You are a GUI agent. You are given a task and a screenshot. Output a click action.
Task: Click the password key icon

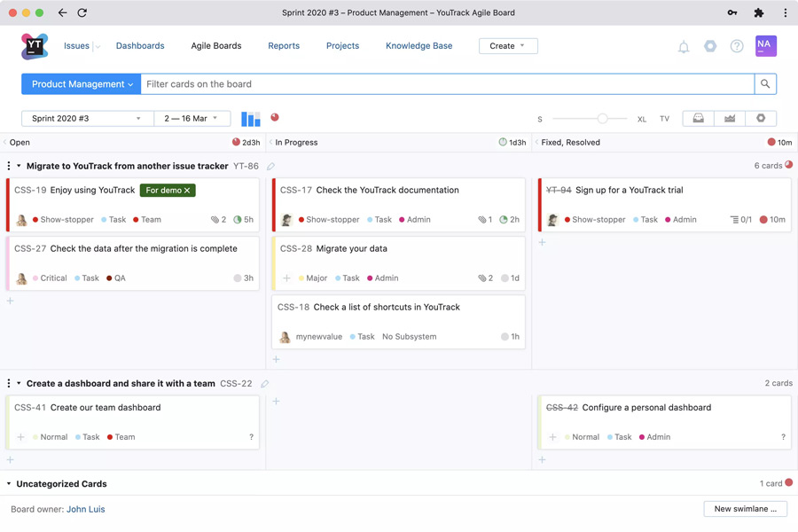[x=731, y=12]
